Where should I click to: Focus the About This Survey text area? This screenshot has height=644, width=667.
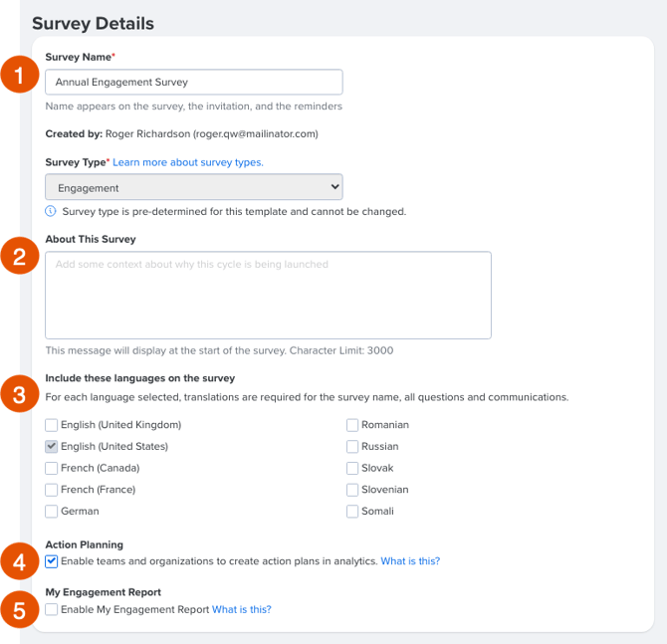269,296
